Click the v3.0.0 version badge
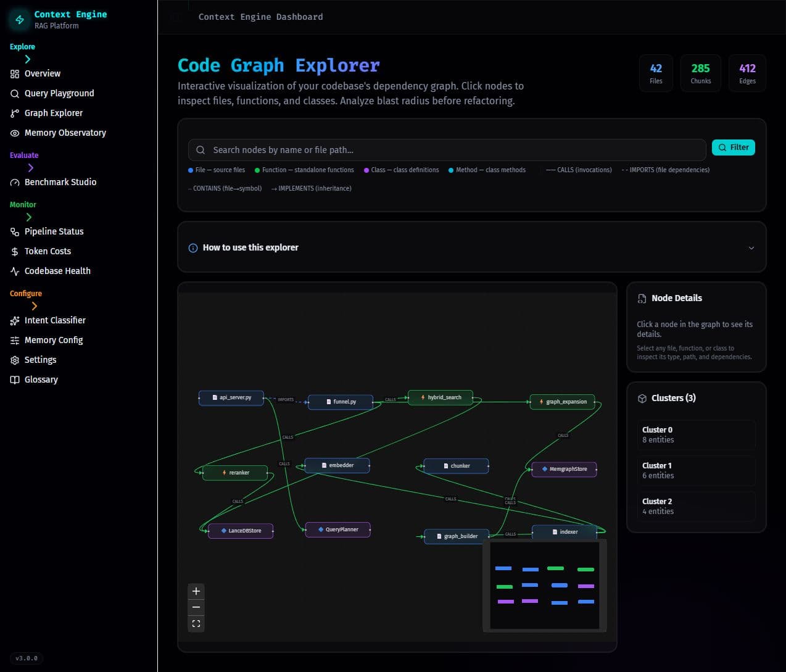 tap(26, 658)
